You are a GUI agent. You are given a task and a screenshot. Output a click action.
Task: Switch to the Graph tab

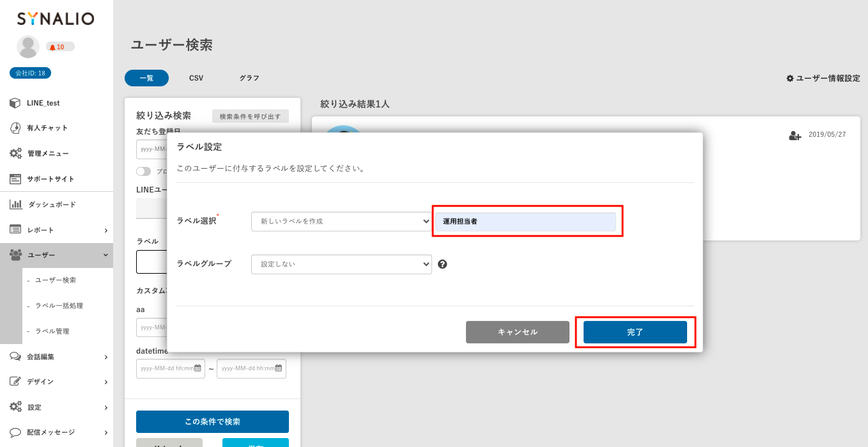249,78
